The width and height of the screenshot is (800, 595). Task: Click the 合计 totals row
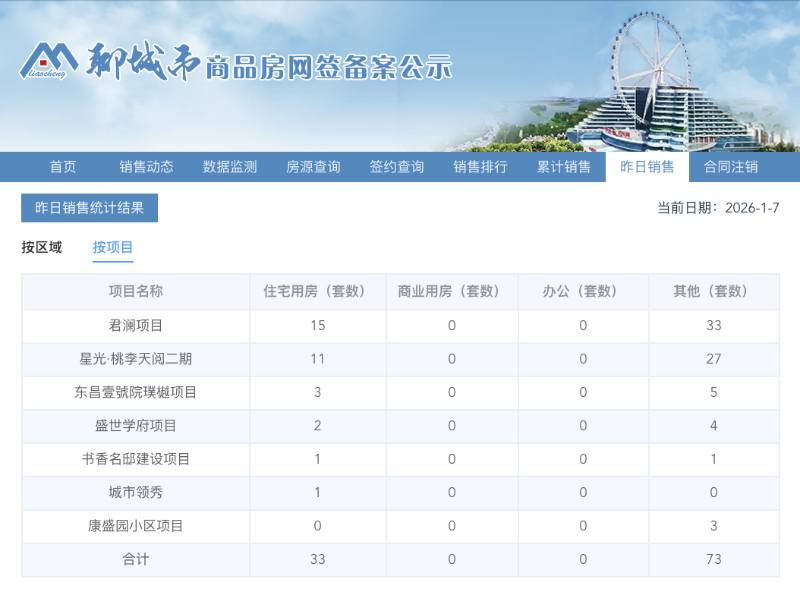click(x=137, y=560)
